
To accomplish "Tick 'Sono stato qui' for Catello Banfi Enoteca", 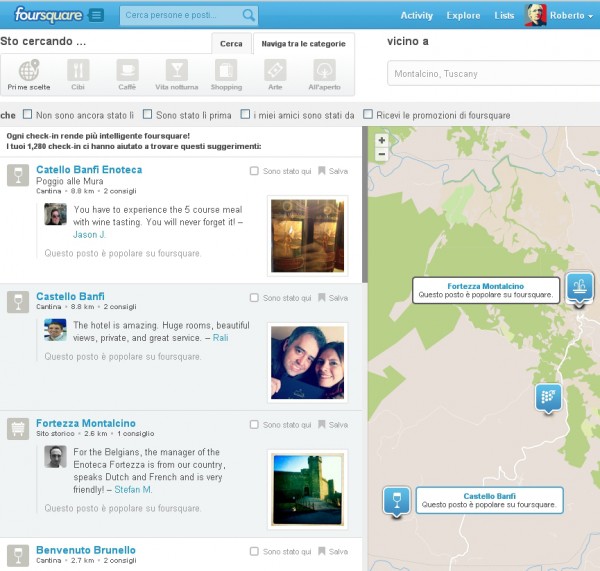I will (x=254, y=171).
